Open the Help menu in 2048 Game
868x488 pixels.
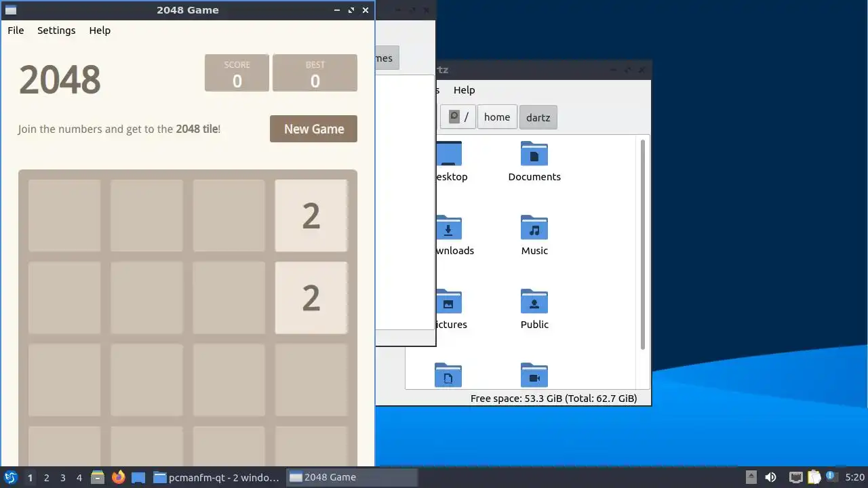100,30
